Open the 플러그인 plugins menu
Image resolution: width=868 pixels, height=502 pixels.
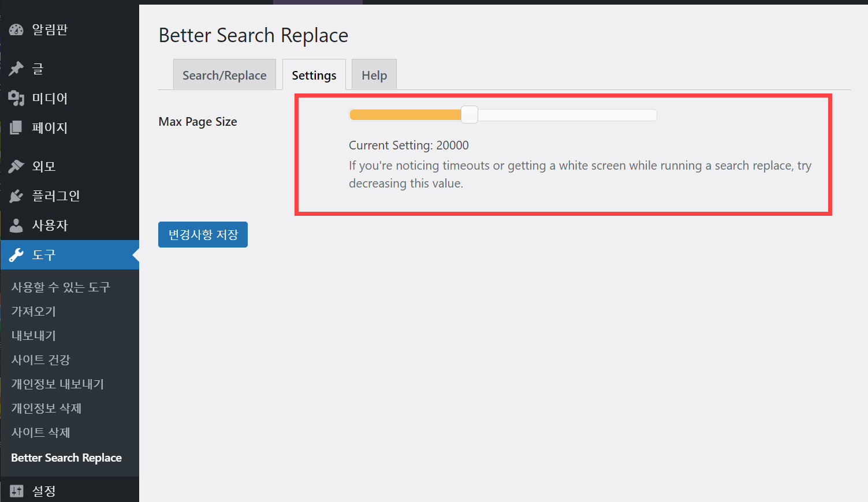(x=69, y=196)
